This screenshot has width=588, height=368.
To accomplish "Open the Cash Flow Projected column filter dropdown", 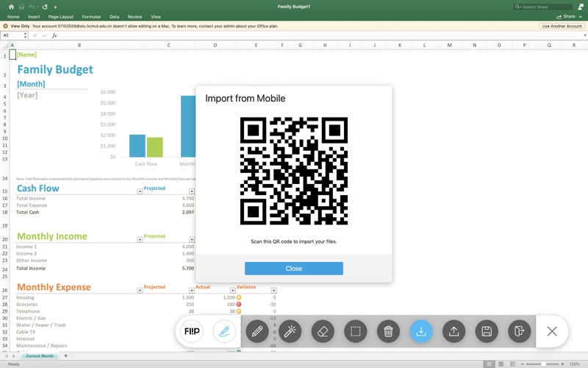I will pos(192,191).
